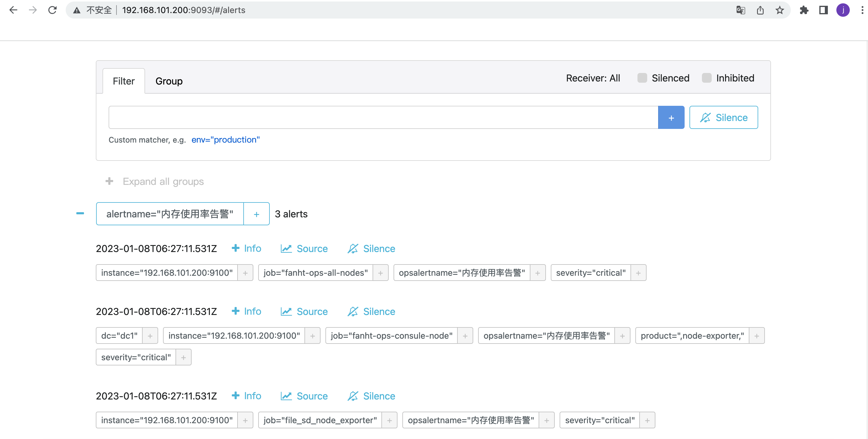Silence the third alert
This screenshot has height=439, width=868.
click(x=371, y=396)
